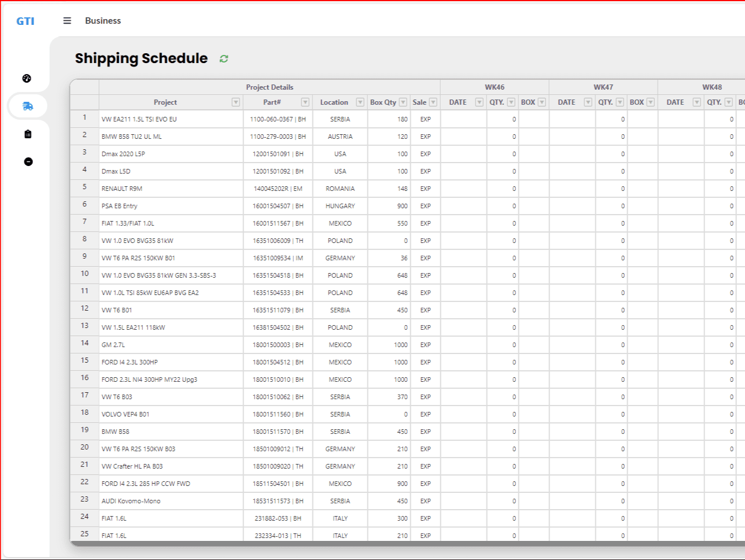Select part number '231882-053 | BH'
This screenshot has height=560, width=745.
278,518
